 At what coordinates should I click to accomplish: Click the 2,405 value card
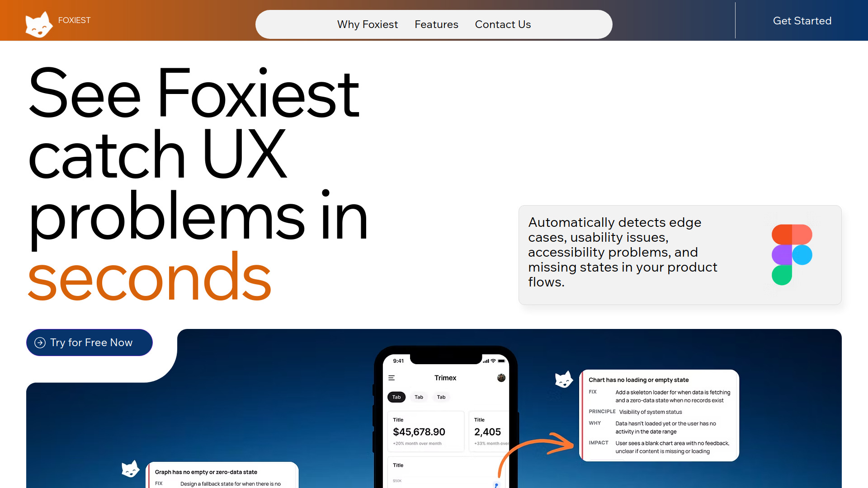point(489,432)
